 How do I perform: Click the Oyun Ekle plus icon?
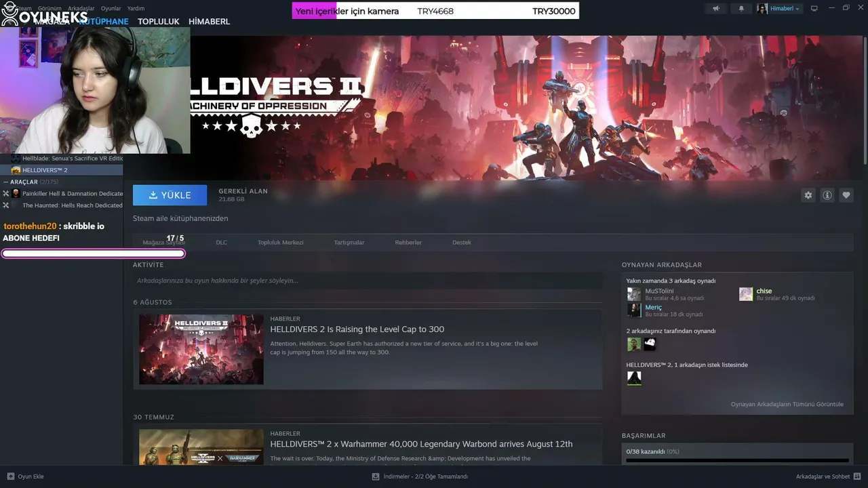click(x=10, y=476)
